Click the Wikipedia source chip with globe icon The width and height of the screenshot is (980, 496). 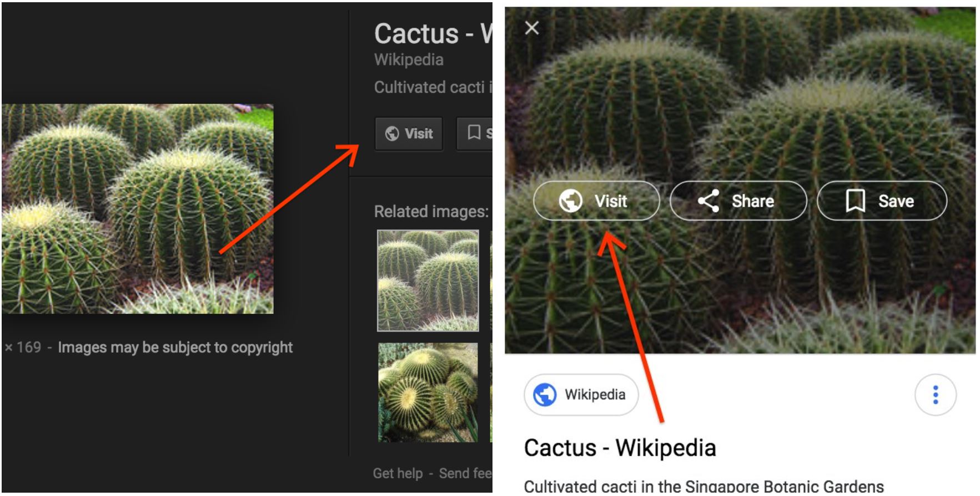coord(581,394)
